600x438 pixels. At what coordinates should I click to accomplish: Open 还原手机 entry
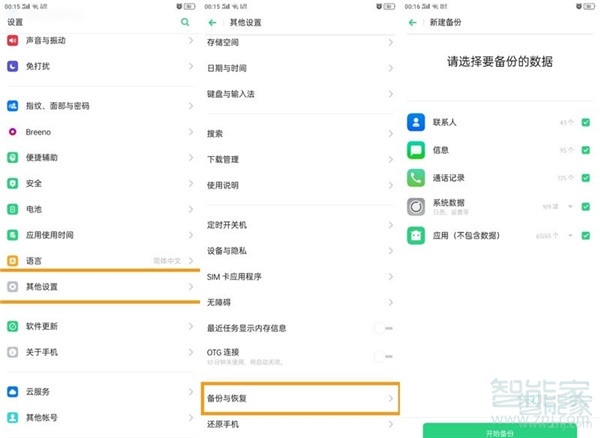300,425
